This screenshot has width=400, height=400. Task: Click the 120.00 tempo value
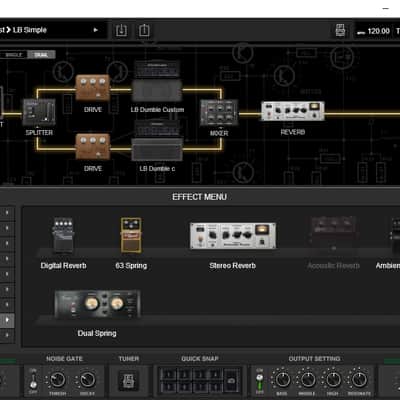379,31
